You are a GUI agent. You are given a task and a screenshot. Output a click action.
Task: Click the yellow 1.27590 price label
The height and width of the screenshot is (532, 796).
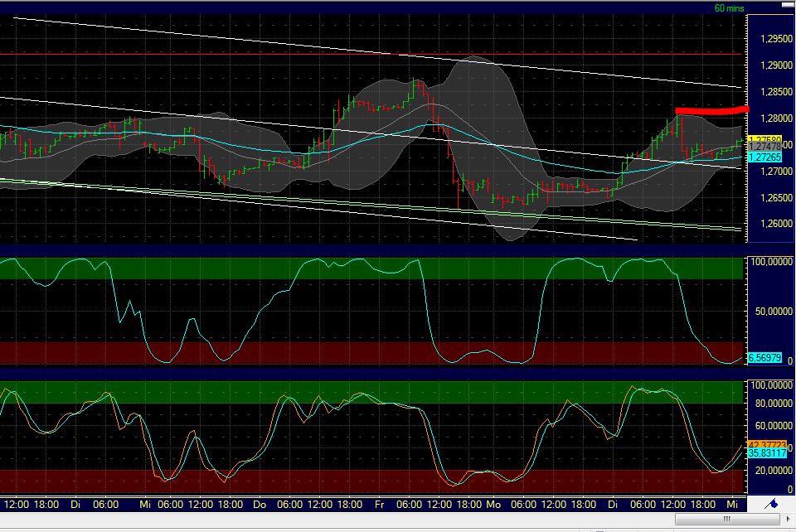[764, 138]
